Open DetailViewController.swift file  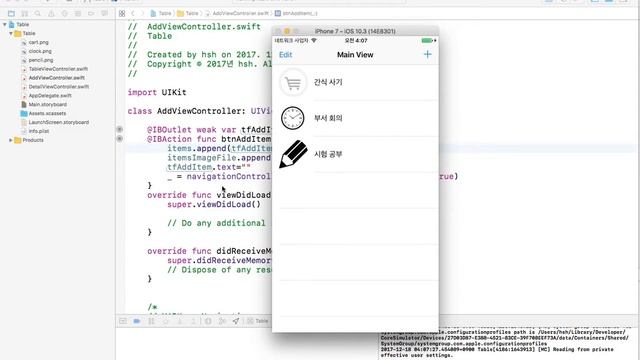click(x=58, y=87)
